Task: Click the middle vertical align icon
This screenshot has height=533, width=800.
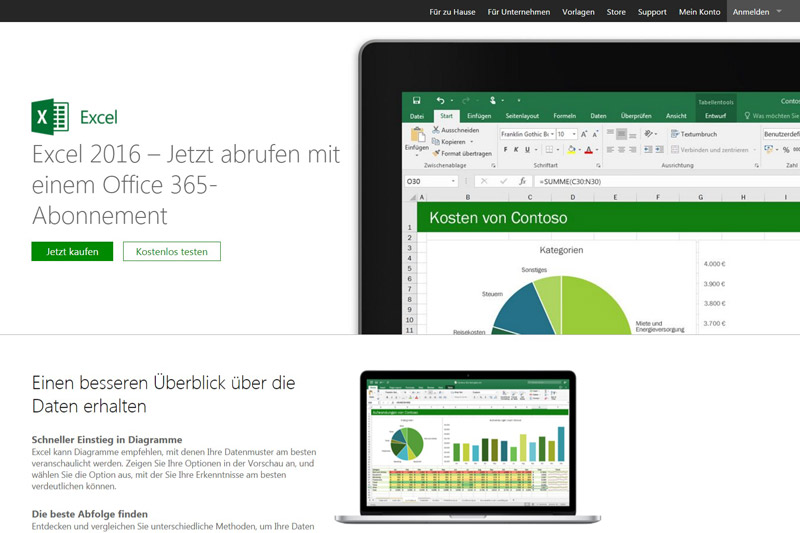Action: click(x=621, y=134)
